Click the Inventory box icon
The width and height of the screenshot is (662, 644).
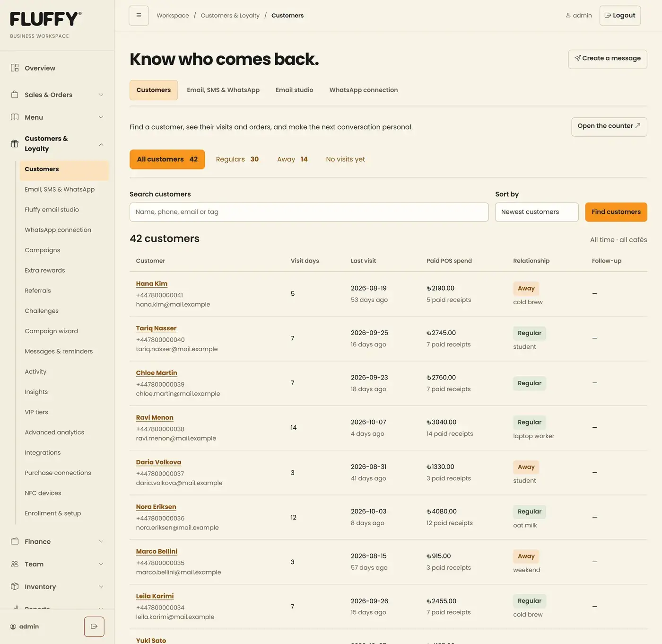[15, 587]
